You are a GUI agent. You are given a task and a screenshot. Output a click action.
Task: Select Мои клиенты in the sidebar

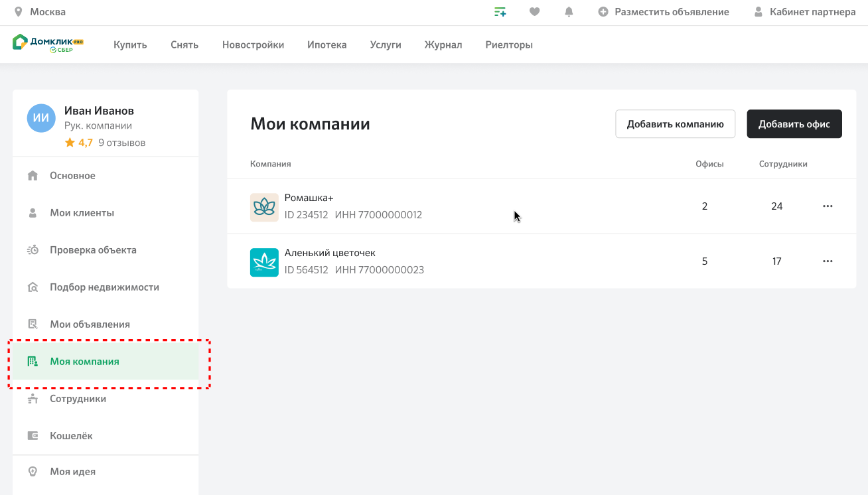pyautogui.click(x=106, y=213)
